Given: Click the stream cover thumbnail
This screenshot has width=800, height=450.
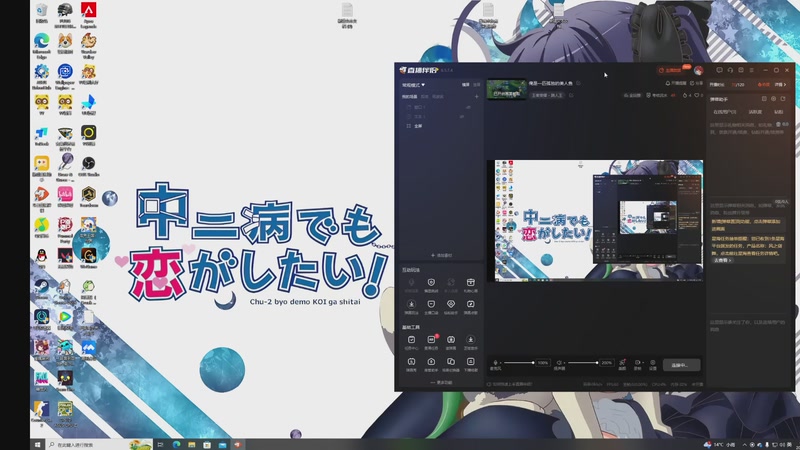Looking at the screenshot, I should tap(507, 89).
